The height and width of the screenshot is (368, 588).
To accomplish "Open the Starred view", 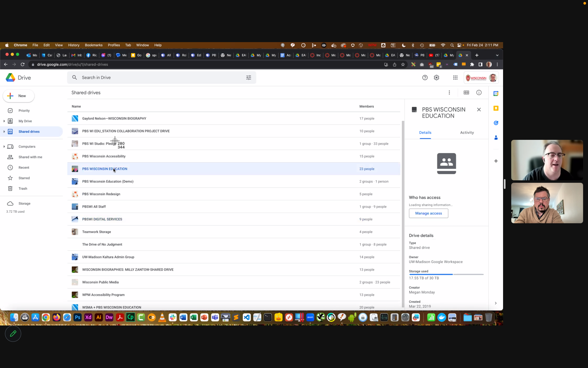I will [31, 178].
